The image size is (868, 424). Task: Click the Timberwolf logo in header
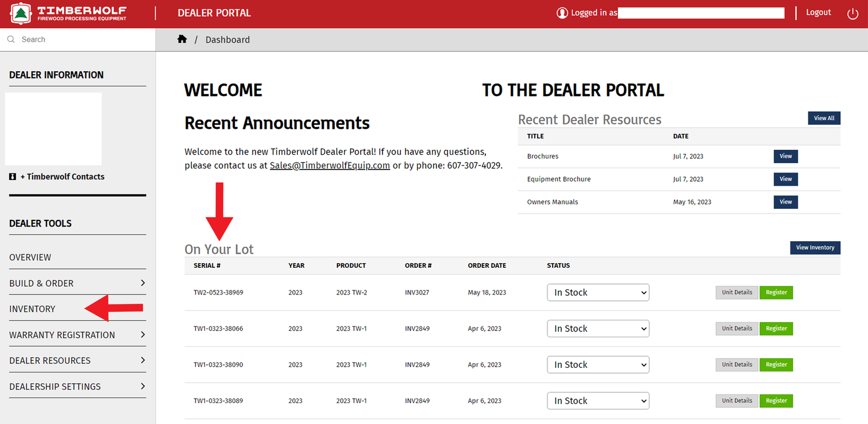point(68,13)
